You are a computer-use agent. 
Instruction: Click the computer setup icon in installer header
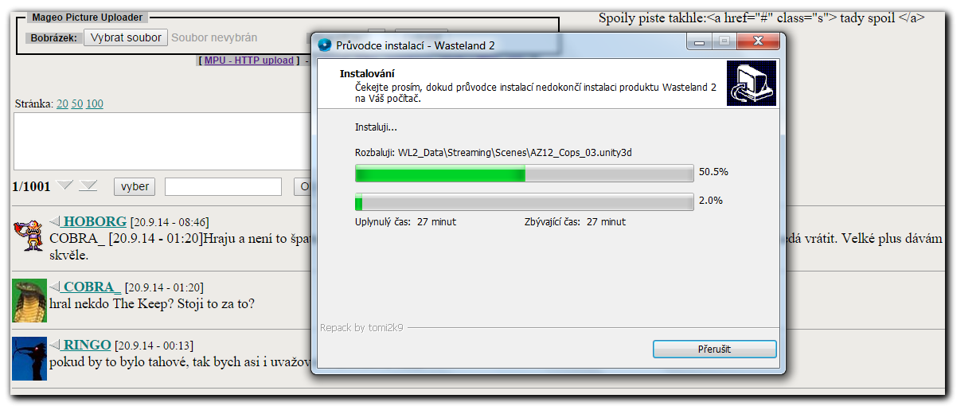pos(752,84)
